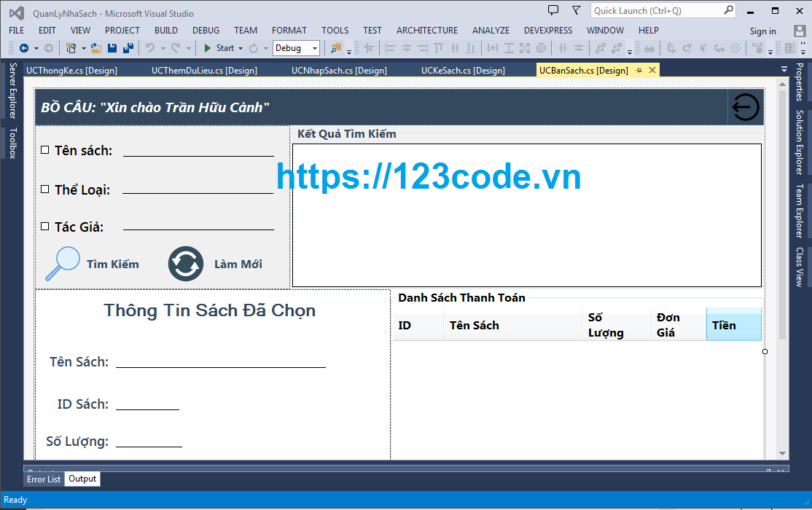Check the Tên sách checkbox
The image size is (812, 510).
pos(44,150)
